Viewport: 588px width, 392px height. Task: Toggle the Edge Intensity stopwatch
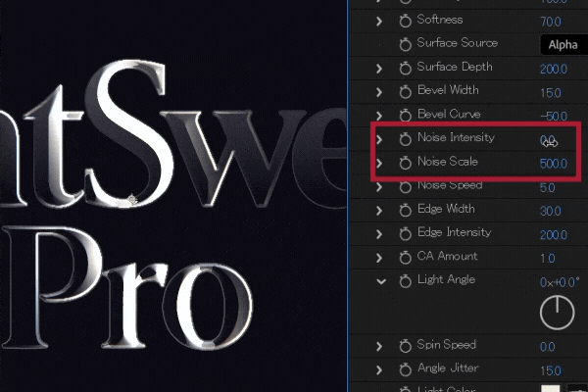(405, 233)
